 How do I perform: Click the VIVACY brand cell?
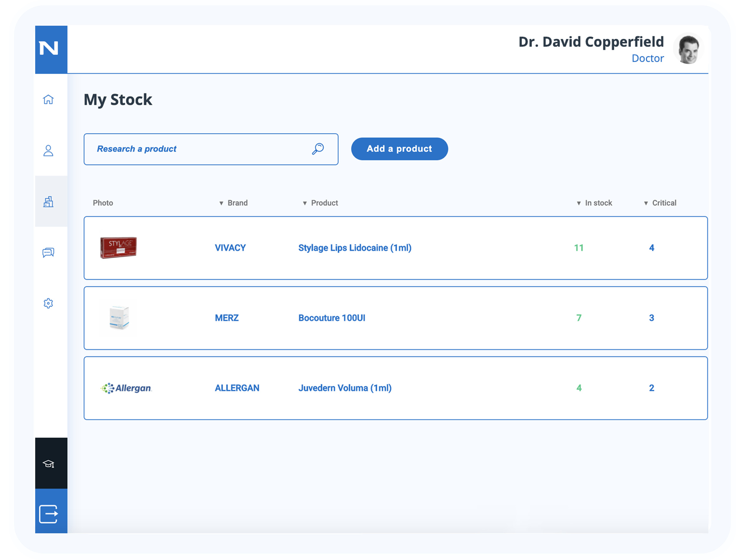click(230, 248)
